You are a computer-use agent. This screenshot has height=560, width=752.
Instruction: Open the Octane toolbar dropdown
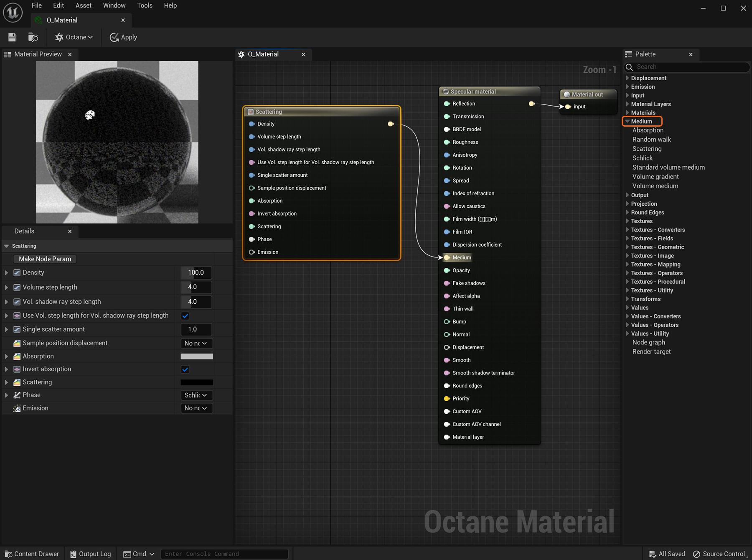coord(74,37)
